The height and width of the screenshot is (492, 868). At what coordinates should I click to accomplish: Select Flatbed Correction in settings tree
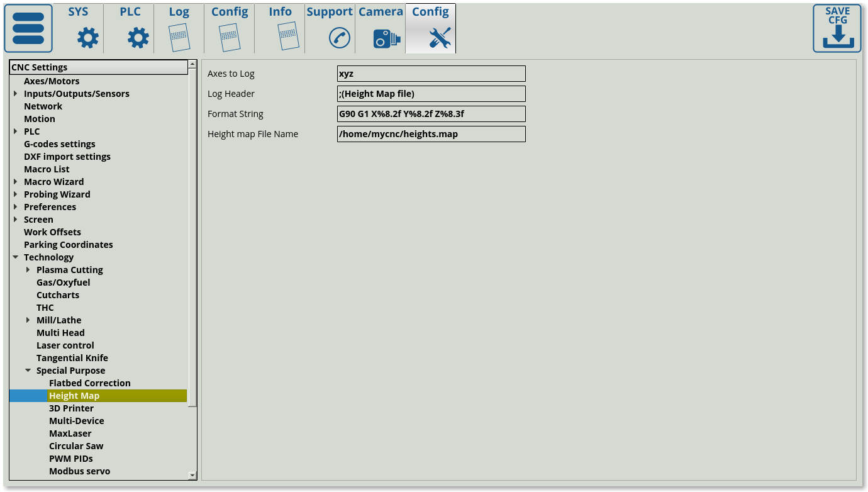[90, 383]
